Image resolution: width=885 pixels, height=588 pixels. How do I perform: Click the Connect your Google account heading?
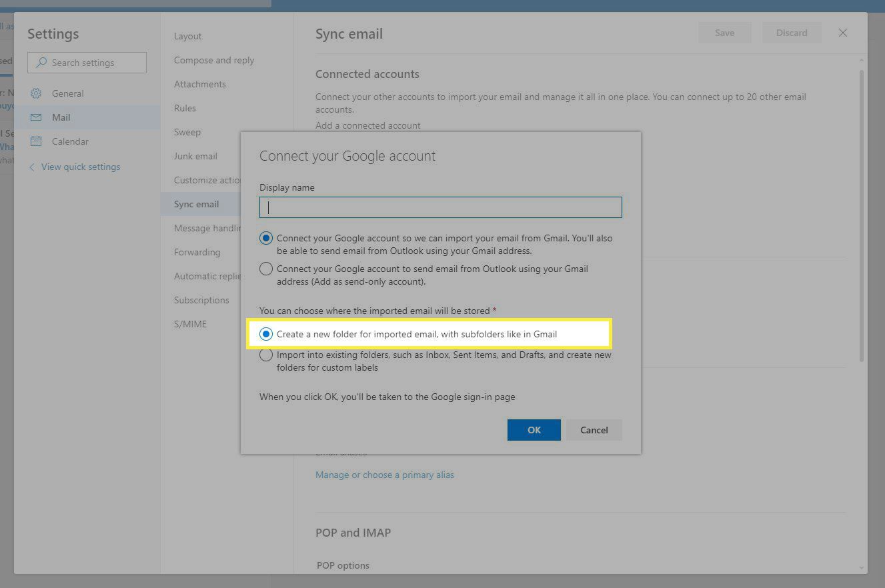point(347,156)
